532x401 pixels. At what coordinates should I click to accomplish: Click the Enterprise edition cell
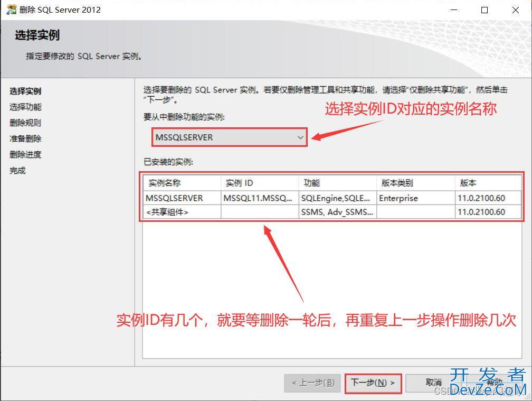(416, 198)
